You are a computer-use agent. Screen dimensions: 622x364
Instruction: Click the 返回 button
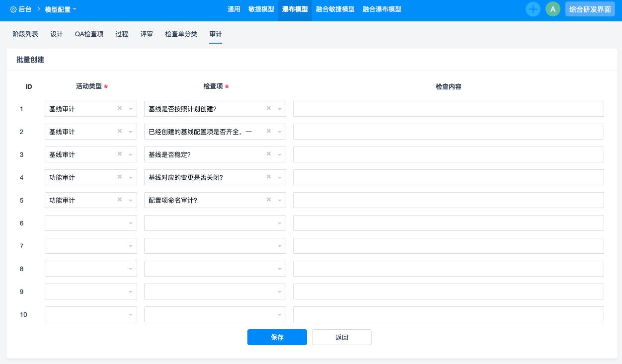point(341,337)
